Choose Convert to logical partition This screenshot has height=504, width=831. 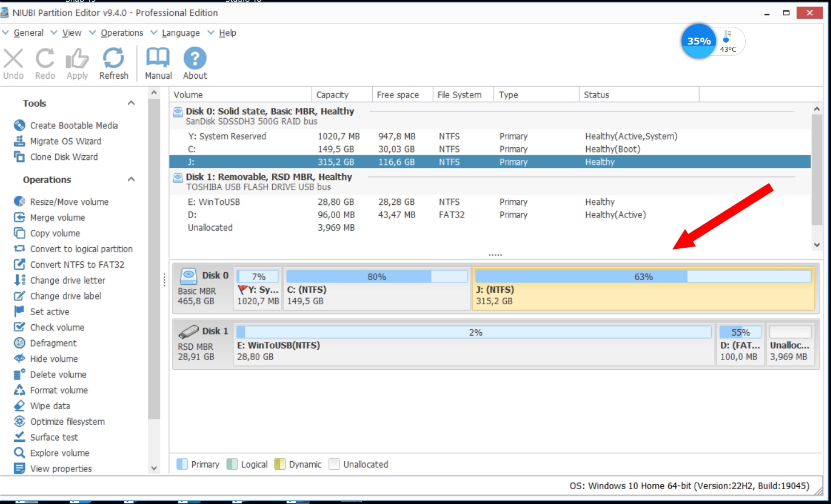(x=81, y=249)
